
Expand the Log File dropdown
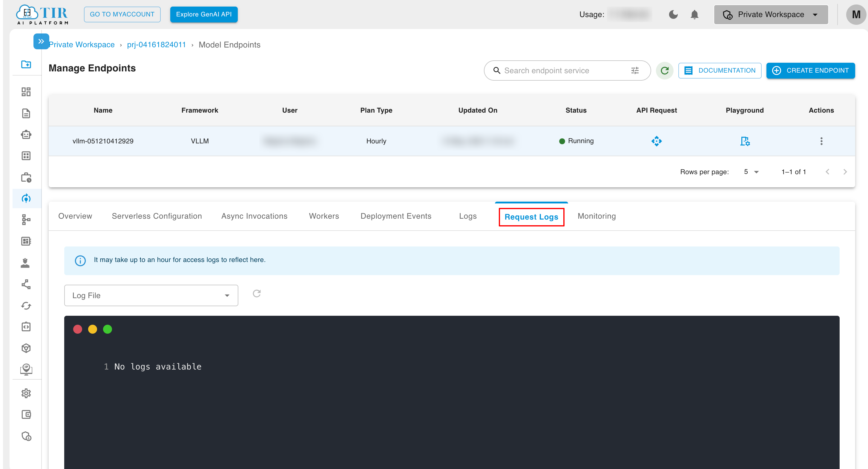(151, 295)
